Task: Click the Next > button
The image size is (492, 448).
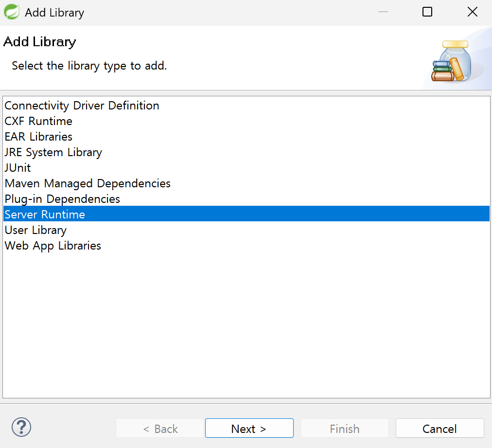Action: (249, 428)
